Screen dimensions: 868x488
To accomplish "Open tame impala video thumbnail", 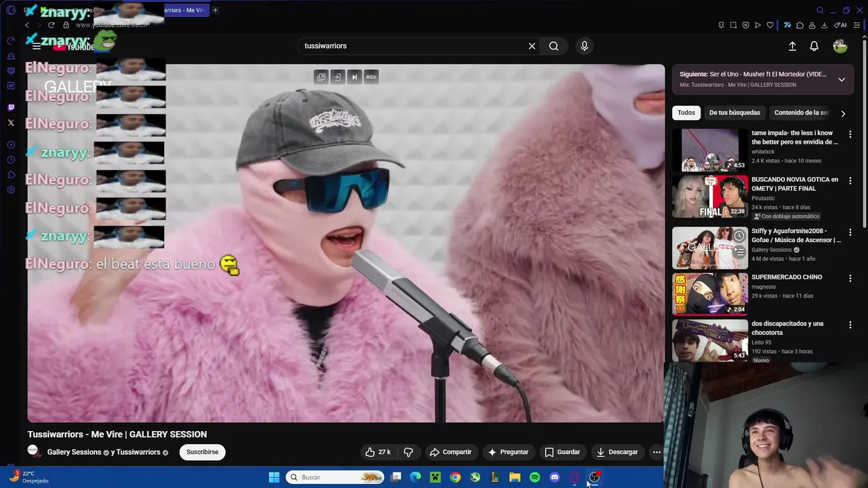I will point(710,150).
